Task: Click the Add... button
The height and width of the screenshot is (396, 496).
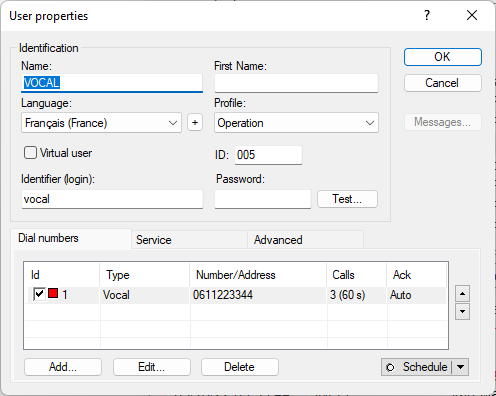Action: pos(63,367)
